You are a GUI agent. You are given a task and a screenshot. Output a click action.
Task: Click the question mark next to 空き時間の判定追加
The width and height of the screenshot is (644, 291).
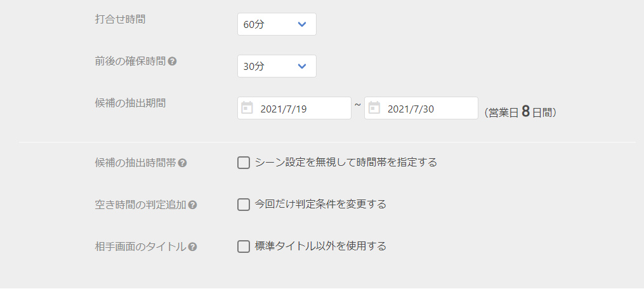coord(192,205)
